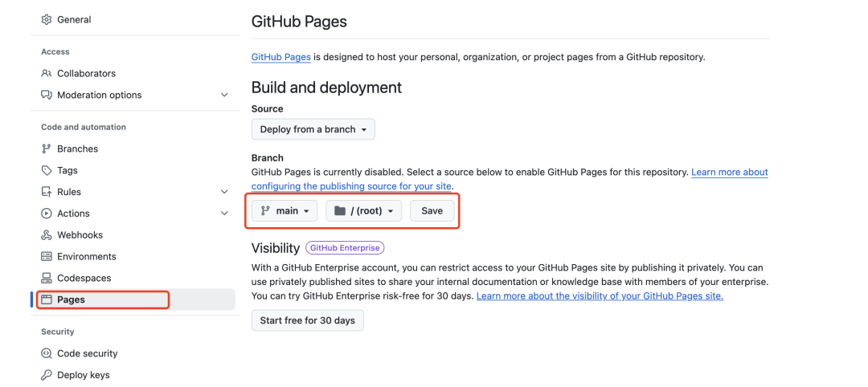Screen dimensions: 868x387
Task: Click the Access section label
Action: (55, 52)
